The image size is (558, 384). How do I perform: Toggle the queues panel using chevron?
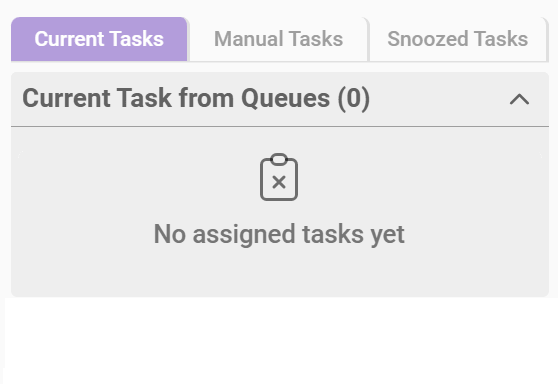(520, 99)
